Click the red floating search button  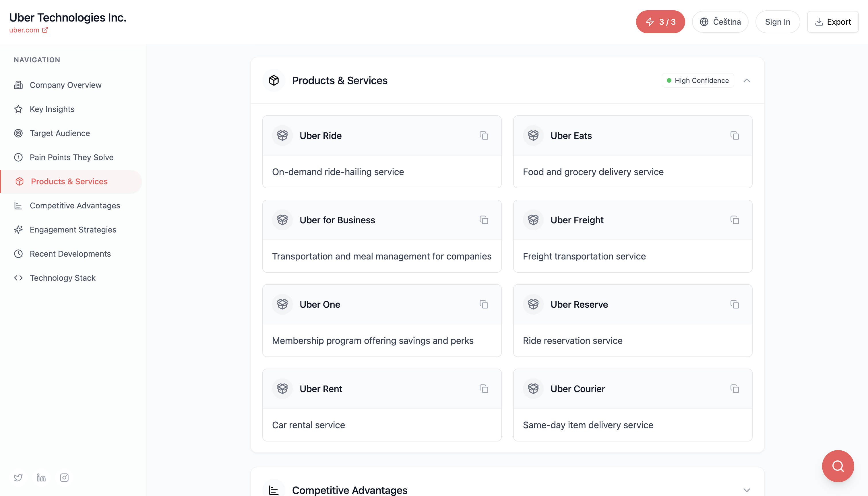pyautogui.click(x=838, y=466)
